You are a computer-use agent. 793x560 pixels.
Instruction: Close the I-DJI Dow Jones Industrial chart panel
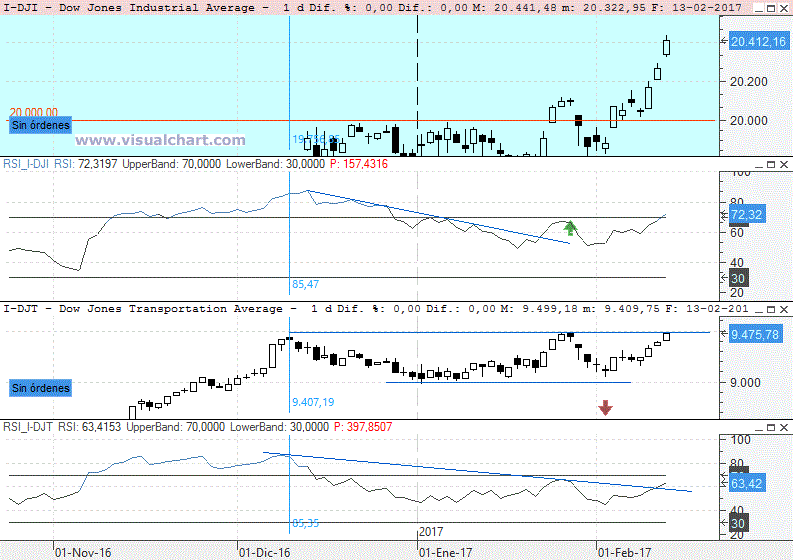784,8
